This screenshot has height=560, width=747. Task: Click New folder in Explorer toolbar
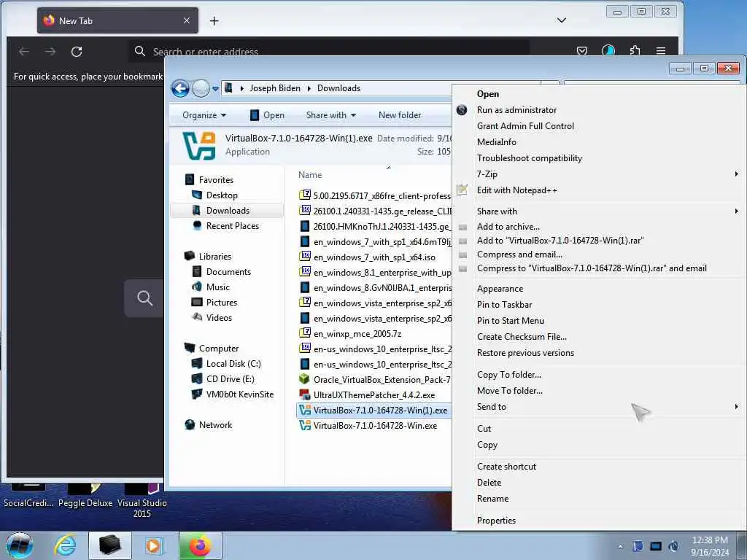[x=400, y=115]
